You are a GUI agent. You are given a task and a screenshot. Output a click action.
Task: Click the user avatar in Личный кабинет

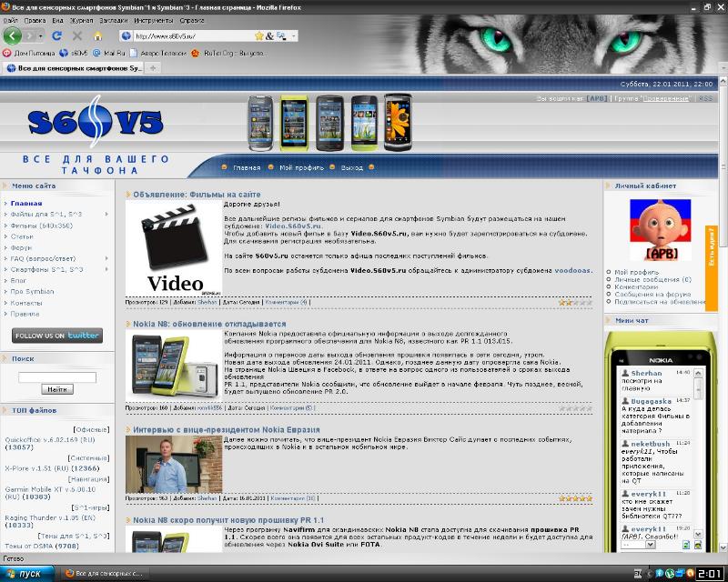tap(661, 230)
